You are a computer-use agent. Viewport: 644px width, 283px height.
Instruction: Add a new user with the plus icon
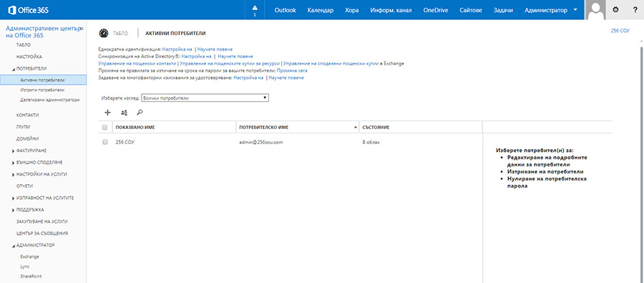(x=108, y=112)
